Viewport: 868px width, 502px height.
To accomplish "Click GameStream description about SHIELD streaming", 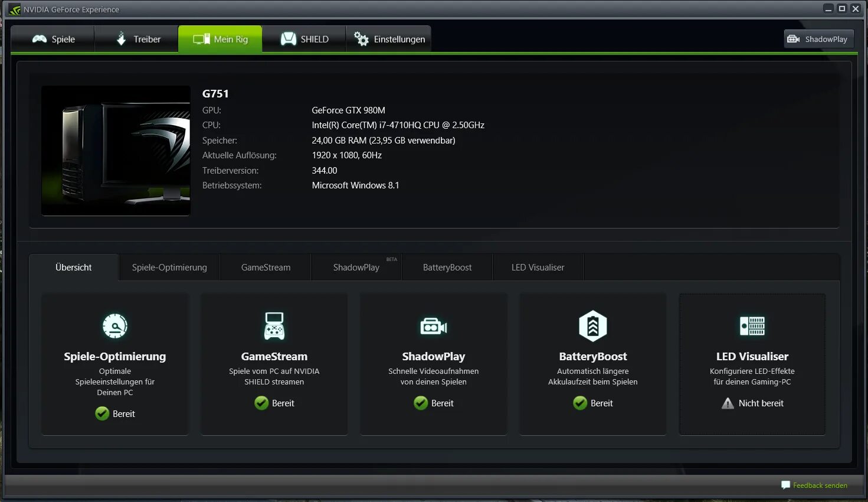I will [274, 377].
